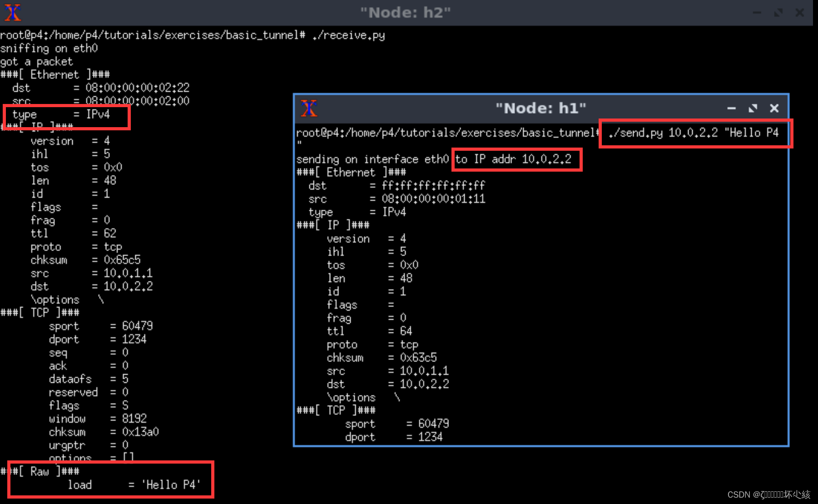Click dst ff:ff:ff:ff:ff:ff in h1

coord(433,186)
